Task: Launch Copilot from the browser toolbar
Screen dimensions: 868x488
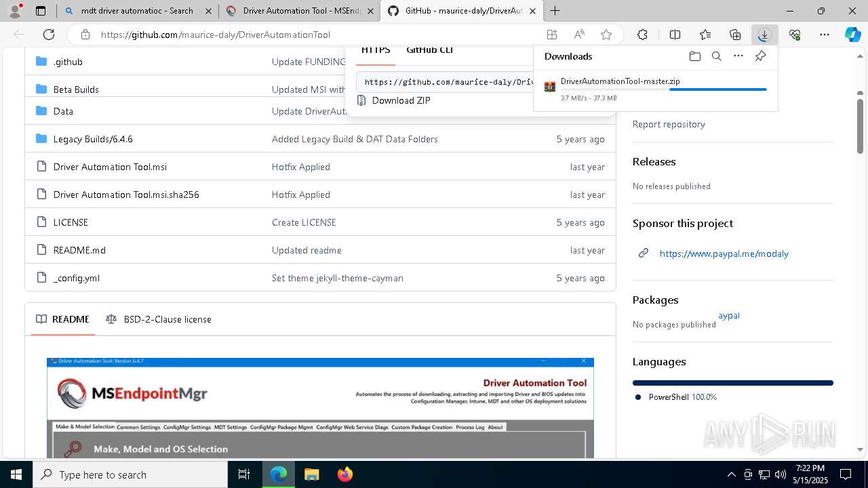Action: coord(852,35)
